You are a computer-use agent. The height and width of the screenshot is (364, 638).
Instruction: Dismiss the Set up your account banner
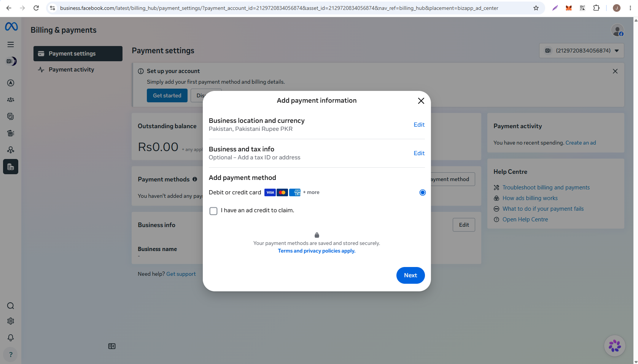(x=615, y=71)
